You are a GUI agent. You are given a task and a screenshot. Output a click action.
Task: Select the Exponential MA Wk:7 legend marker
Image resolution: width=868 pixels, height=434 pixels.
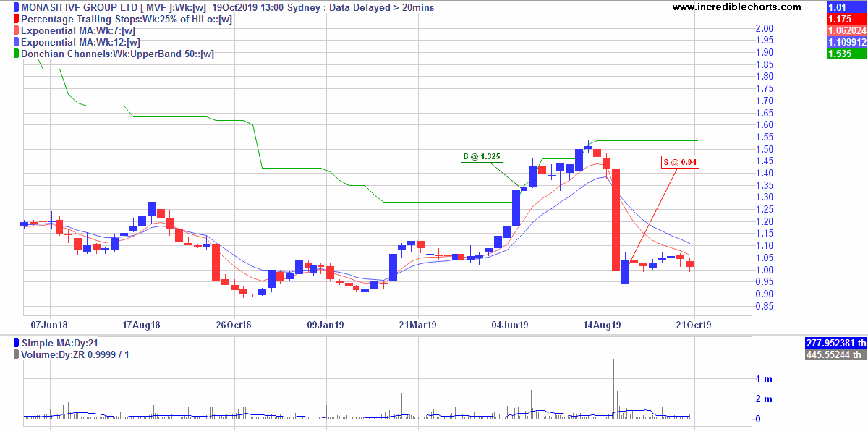17,30
